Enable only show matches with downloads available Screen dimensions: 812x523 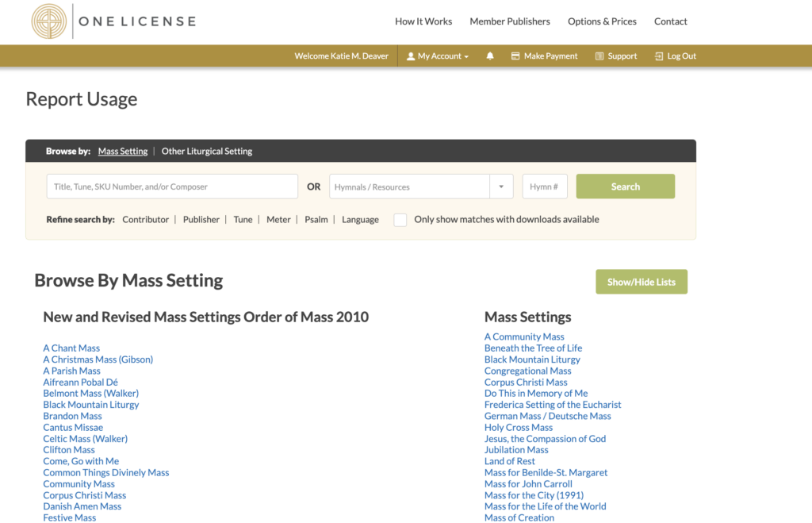tap(400, 220)
